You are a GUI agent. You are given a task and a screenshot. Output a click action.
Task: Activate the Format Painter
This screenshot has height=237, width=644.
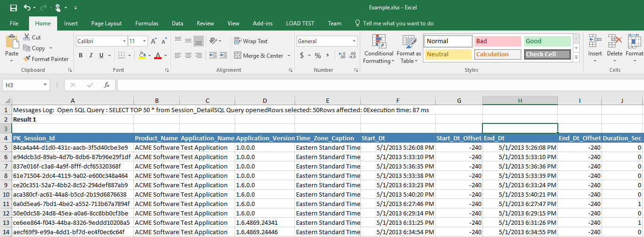click(x=45, y=59)
